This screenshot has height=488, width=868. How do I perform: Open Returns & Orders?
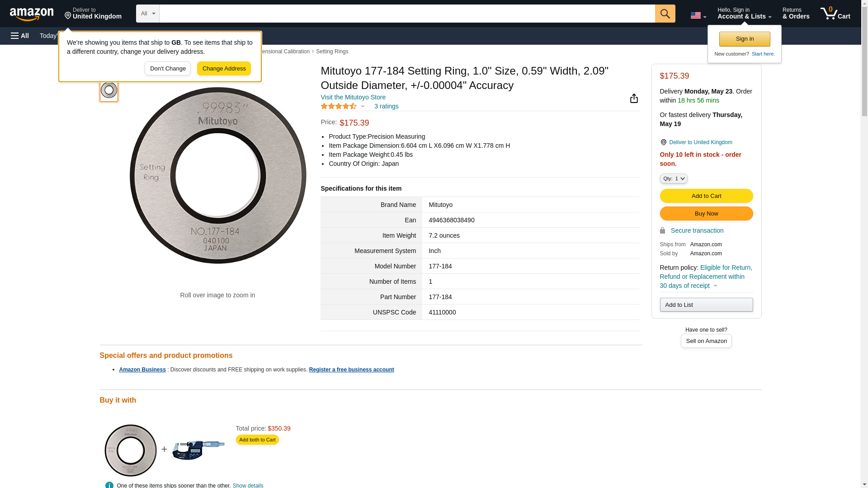pos(796,14)
